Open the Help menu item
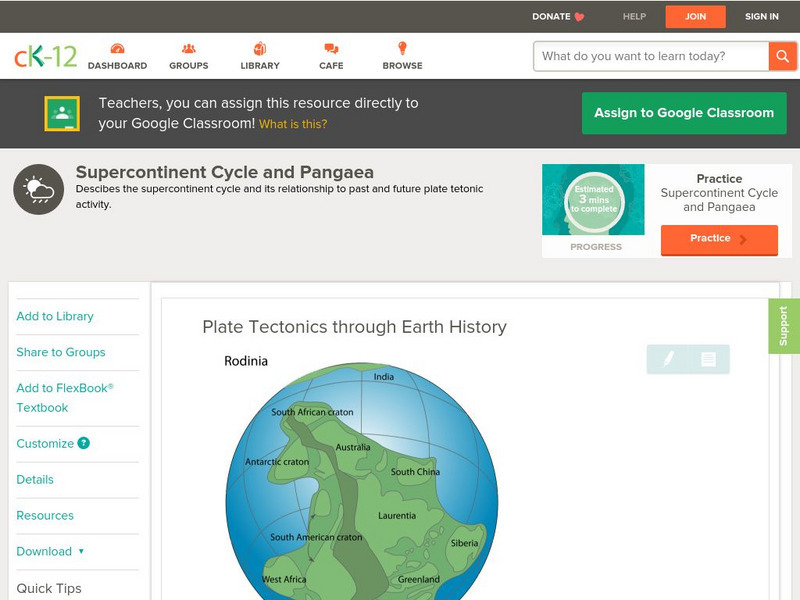 click(x=634, y=16)
